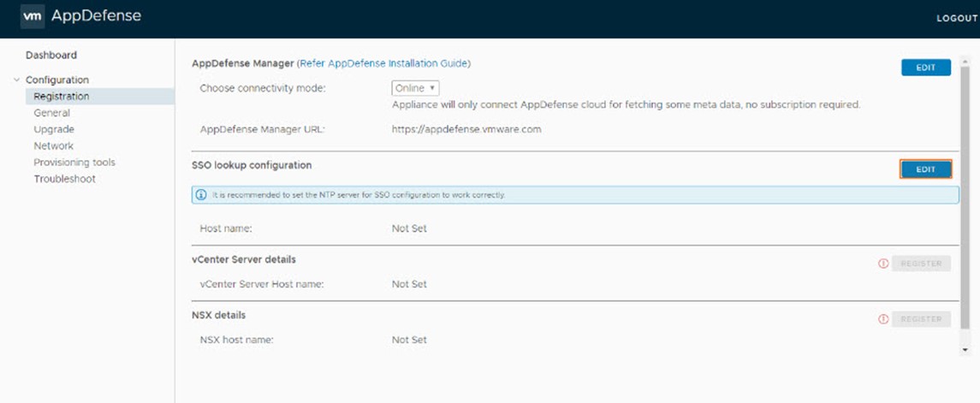Image resolution: width=980 pixels, height=403 pixels.
Task: Open the Troubleshoot page
Action: click(65, 179)
